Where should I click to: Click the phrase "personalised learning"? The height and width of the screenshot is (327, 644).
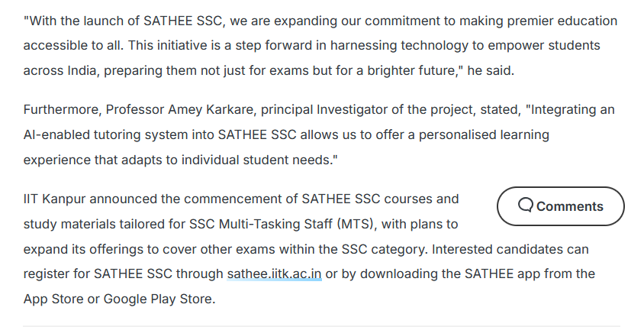(x=484, y=135)
